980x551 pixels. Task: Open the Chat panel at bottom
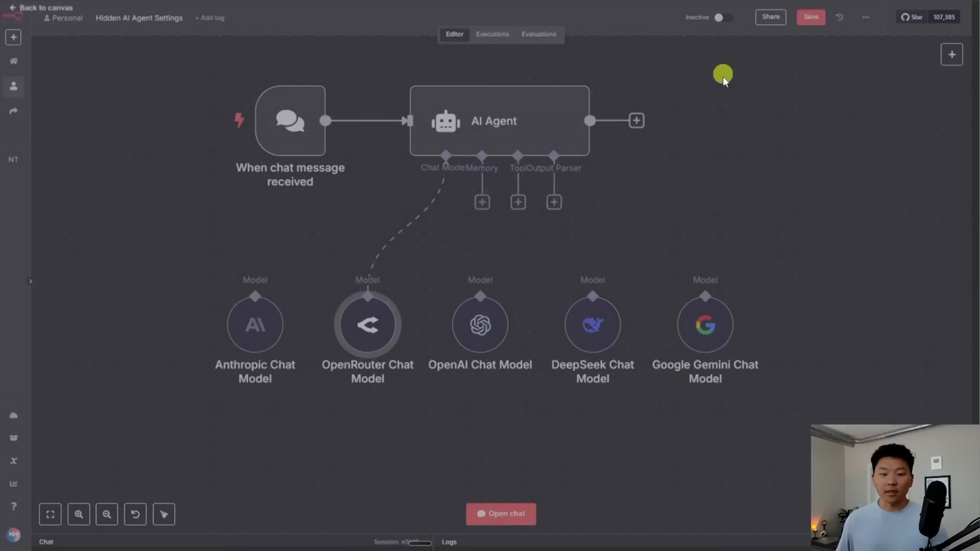(x=46, y=542)
